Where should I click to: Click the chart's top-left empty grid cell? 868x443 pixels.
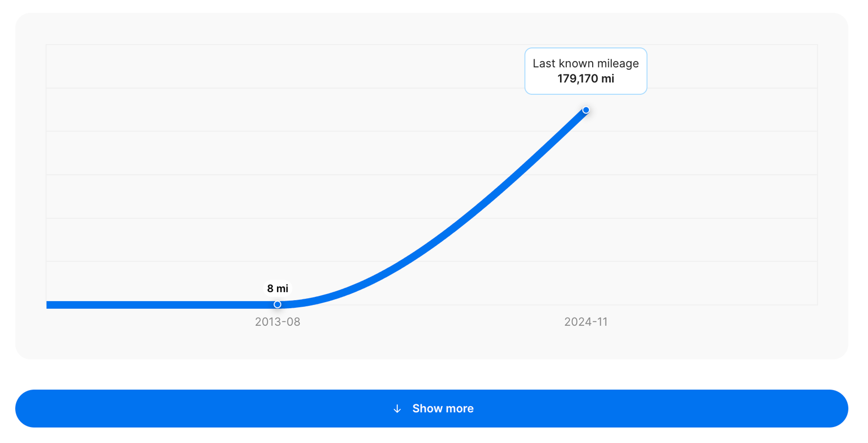click(135, 66)
